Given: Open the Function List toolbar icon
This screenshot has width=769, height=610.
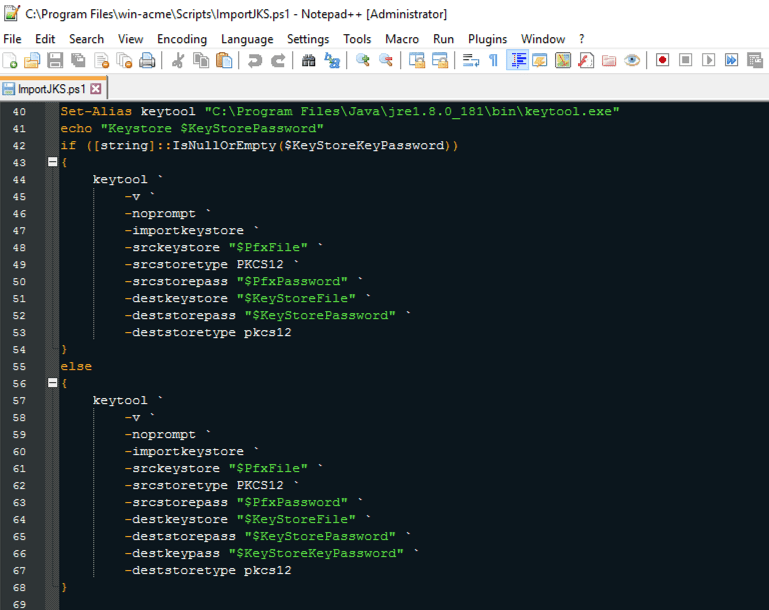Looking at the screenshot, I should point(586,60).
